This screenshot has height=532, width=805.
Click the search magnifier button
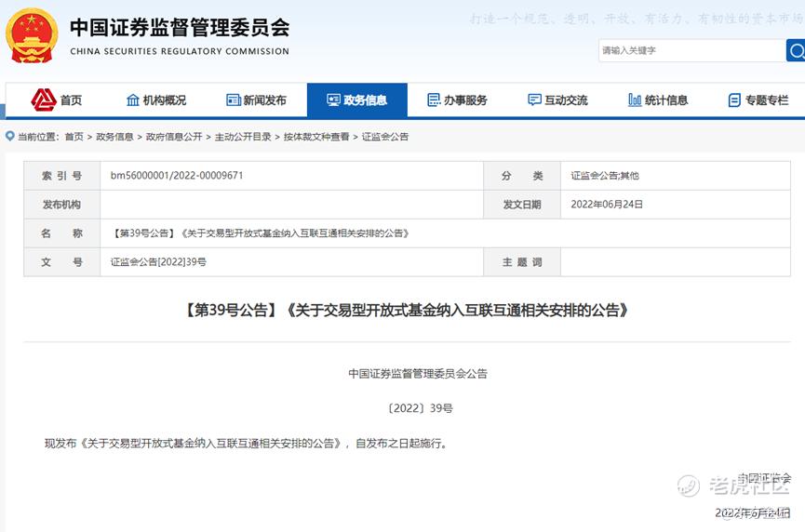pyautogui.click(x=797, y=50)
